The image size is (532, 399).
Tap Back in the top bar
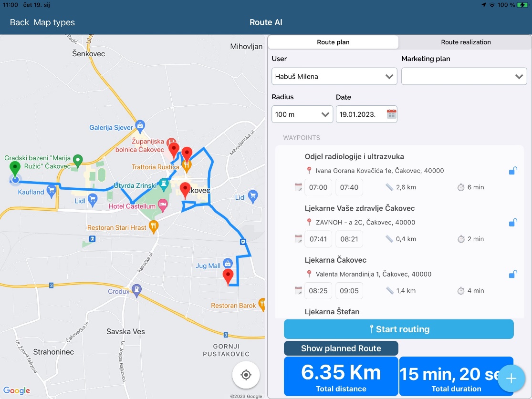20,22
